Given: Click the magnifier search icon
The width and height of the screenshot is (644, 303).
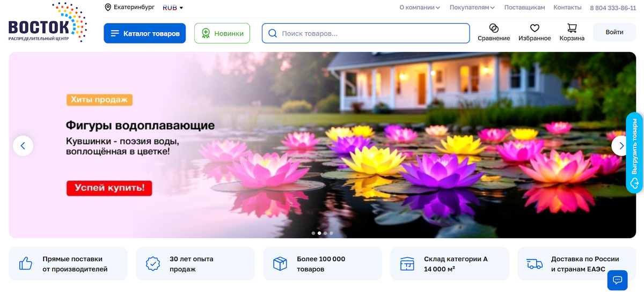Looking at the screenshot, I should [273, 33].
